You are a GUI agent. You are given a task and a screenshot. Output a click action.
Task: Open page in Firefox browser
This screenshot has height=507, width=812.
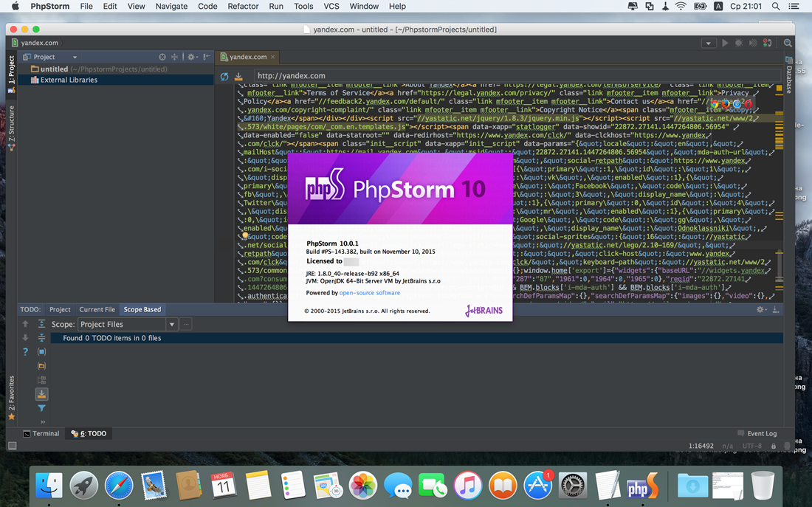[x=726, y=103]
